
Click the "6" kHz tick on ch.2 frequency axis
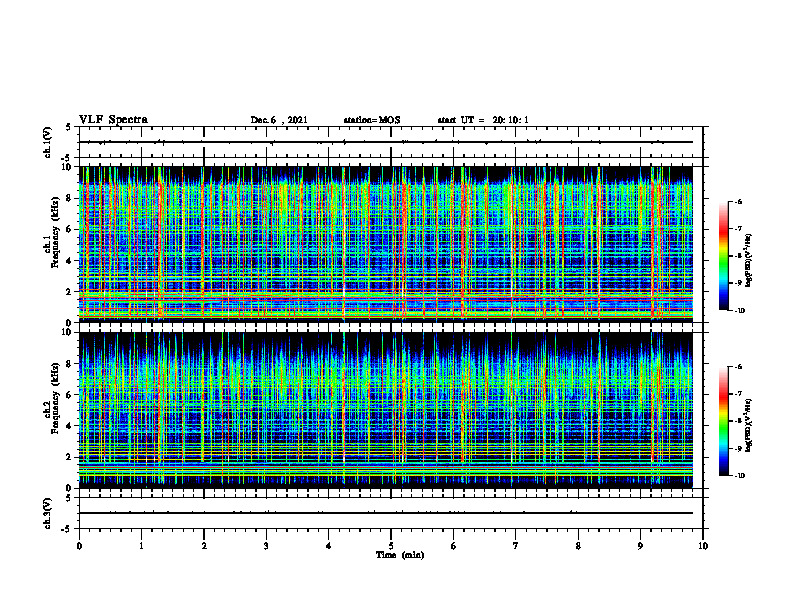(69, 395)
